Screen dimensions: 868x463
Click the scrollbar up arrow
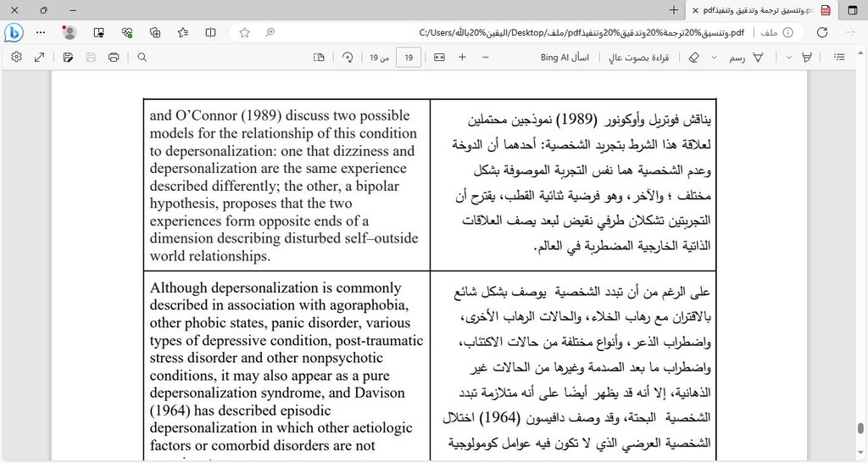click(860, 53)
